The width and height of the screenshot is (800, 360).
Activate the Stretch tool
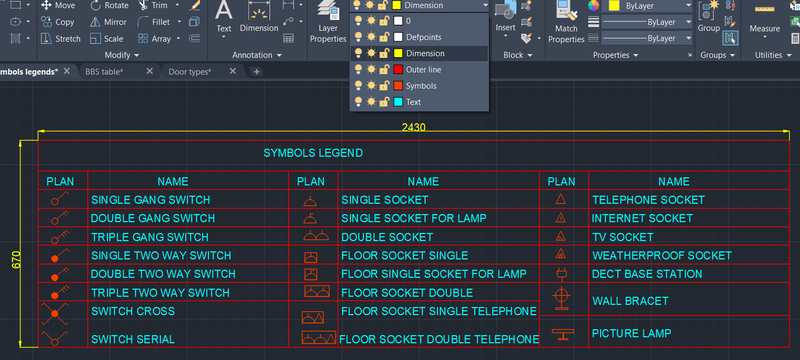coord(61,38)
